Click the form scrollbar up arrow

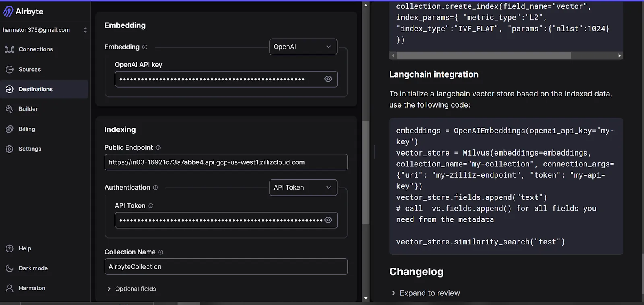tap(366, 5)
